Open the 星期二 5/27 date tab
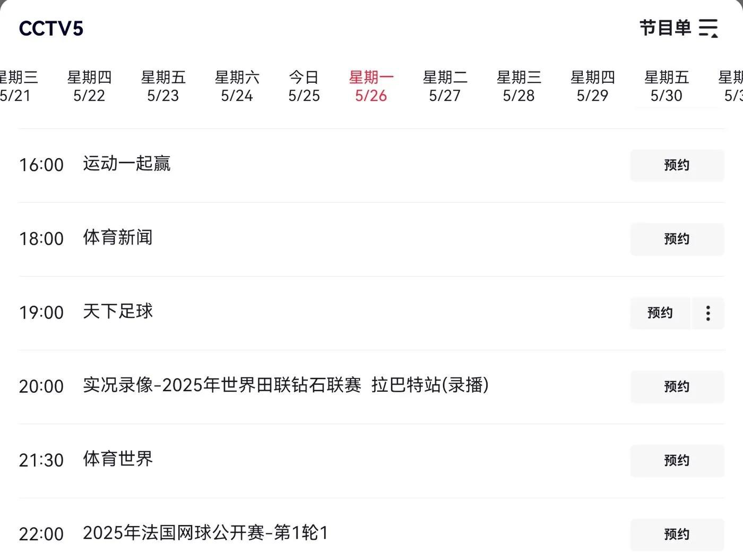Viewport: 743px width, 560px height. (445, 86)
